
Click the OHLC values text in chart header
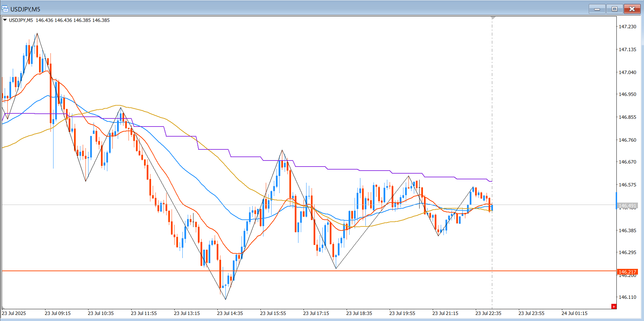[x=73, y=20]
